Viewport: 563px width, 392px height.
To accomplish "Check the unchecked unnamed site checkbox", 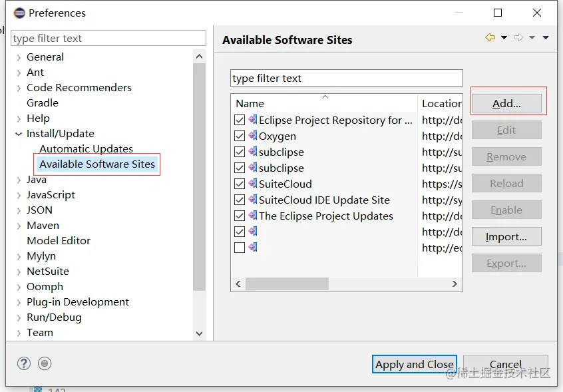I will 240,248.
